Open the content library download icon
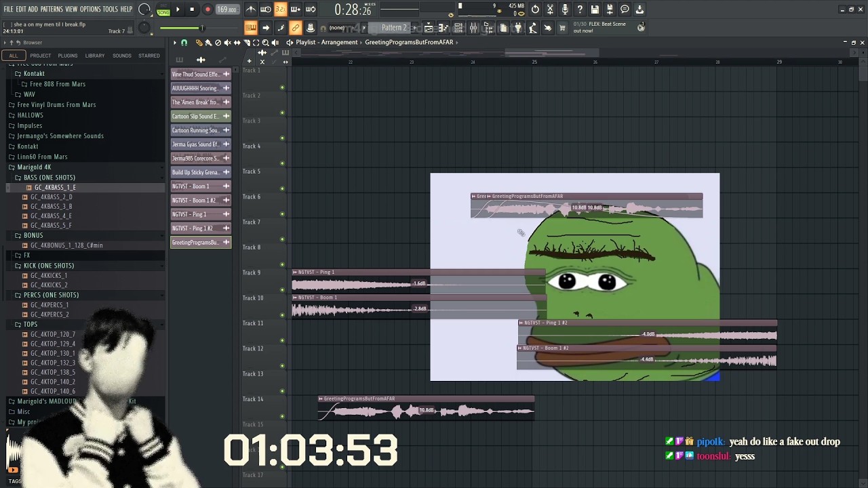 coord(639,9)
